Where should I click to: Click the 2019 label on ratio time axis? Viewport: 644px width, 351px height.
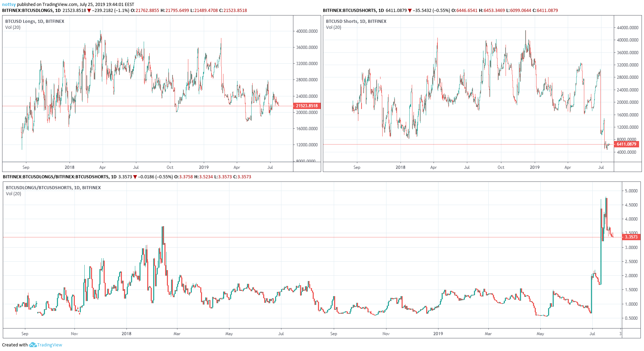pyautogui.click(x=438, y=334)
